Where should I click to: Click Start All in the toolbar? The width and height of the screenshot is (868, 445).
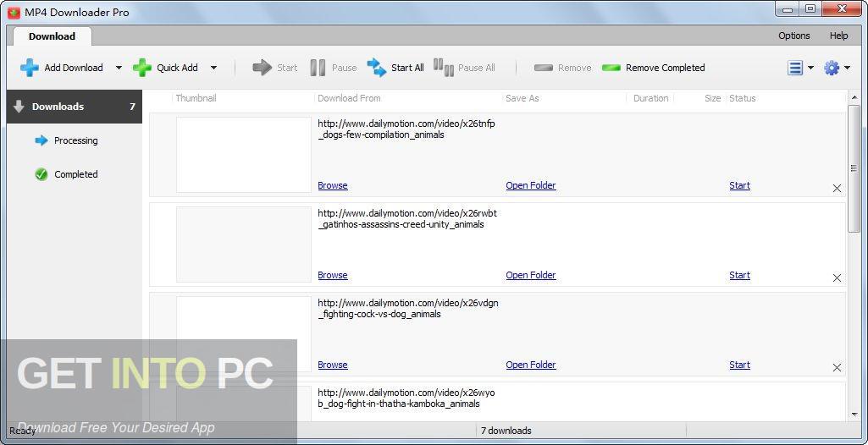tap(395, 68)
